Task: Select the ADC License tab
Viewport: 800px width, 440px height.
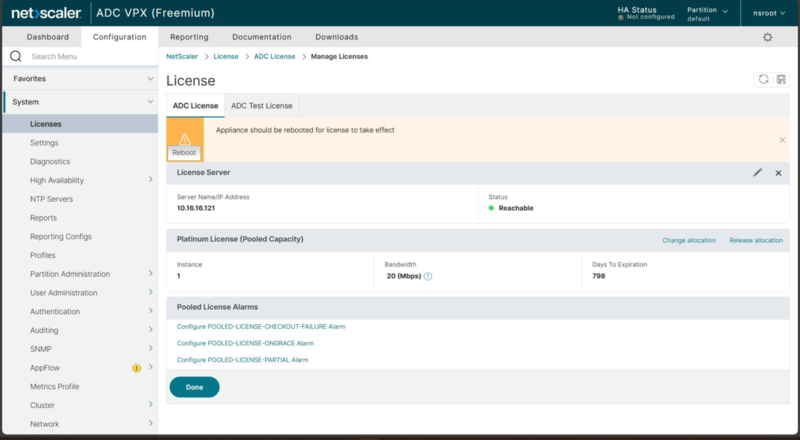Action: tap(195, 106)
